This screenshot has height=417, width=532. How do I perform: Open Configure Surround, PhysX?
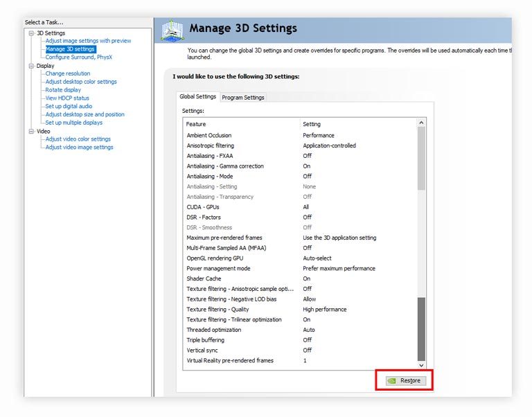tap(79, 57)
